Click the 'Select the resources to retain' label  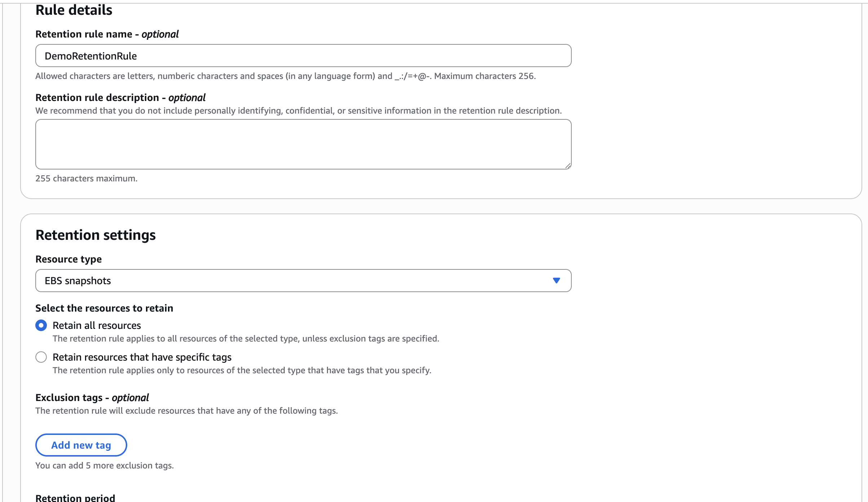pyautogui.click(x=104, y=308)
